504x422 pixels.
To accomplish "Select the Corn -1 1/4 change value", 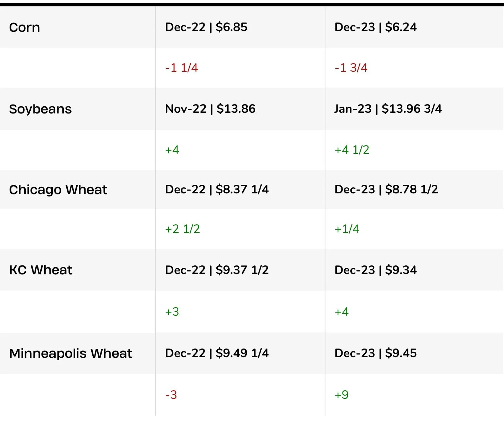I will pos(181,68).
